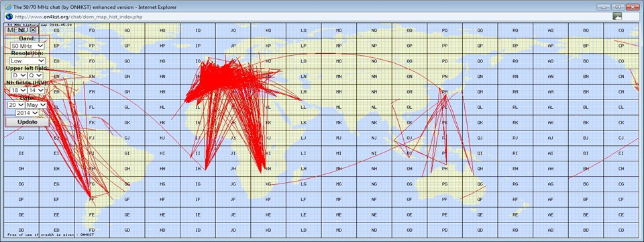Viewport: 644px width, 242px height.
Task: Click the compatibility view icon in address bar
Action: pos(617,16)
